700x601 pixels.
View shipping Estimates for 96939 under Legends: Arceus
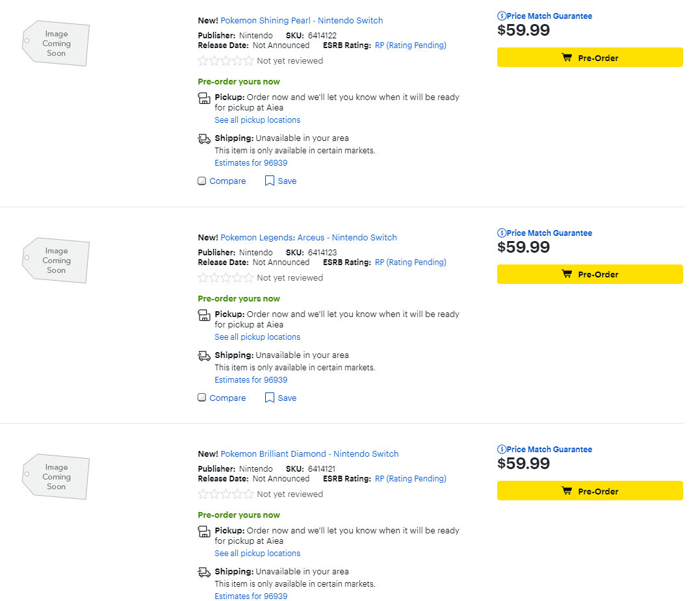point(251,380)
